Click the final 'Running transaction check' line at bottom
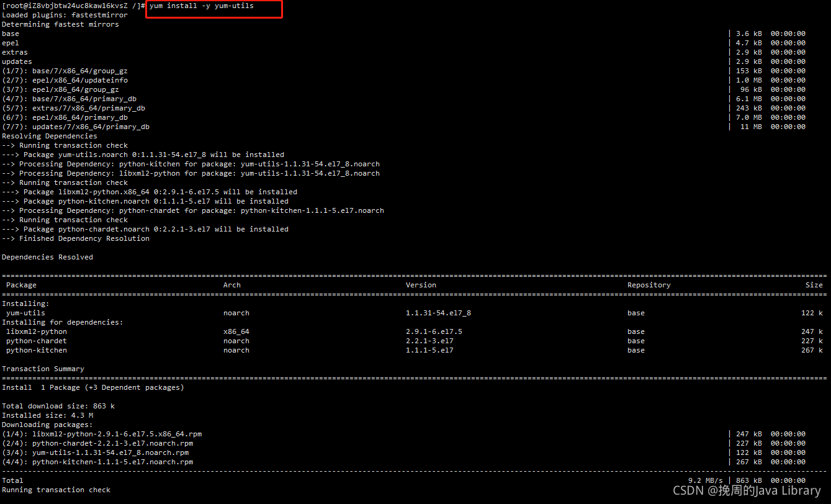Image resolution: width=831 pixels, height=504 pixels. point(56,490)
